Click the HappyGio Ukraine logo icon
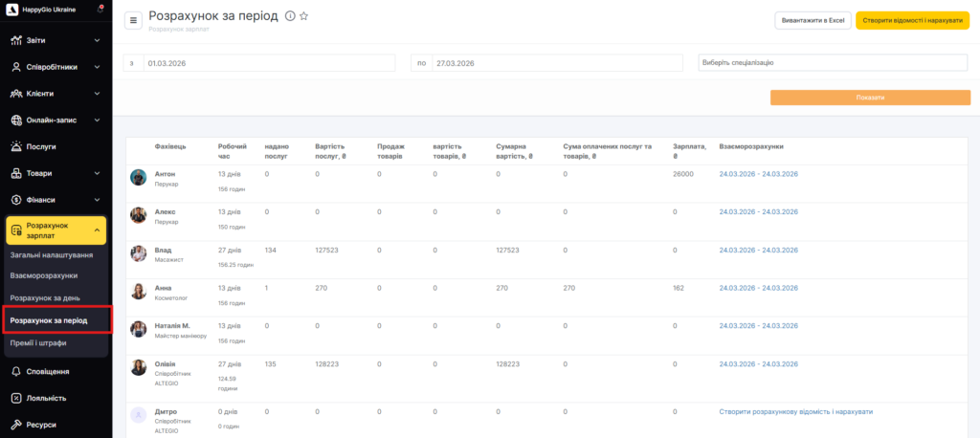 [11, 9]
